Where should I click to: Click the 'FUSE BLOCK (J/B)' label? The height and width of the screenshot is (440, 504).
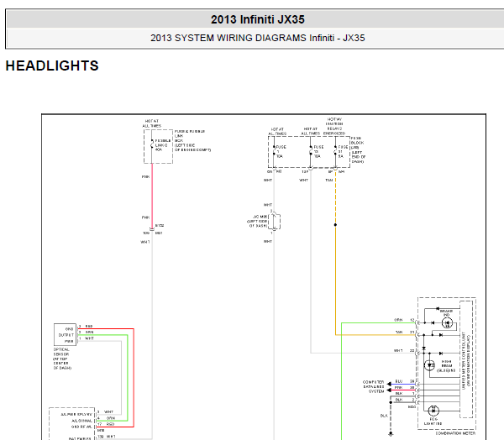358,150
